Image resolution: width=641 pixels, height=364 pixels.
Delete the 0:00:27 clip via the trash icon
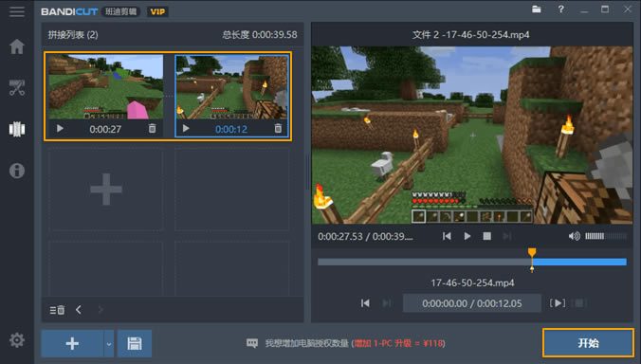tap(152, 129)
